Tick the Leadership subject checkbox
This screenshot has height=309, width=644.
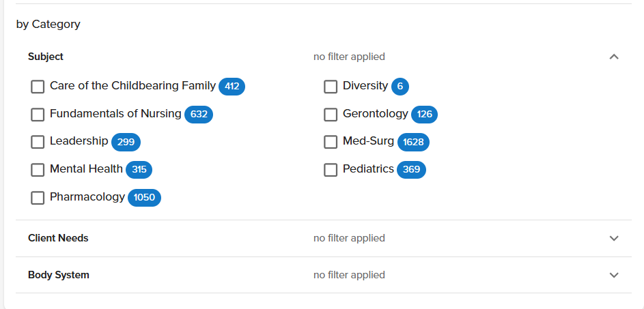tap(38, 142)
